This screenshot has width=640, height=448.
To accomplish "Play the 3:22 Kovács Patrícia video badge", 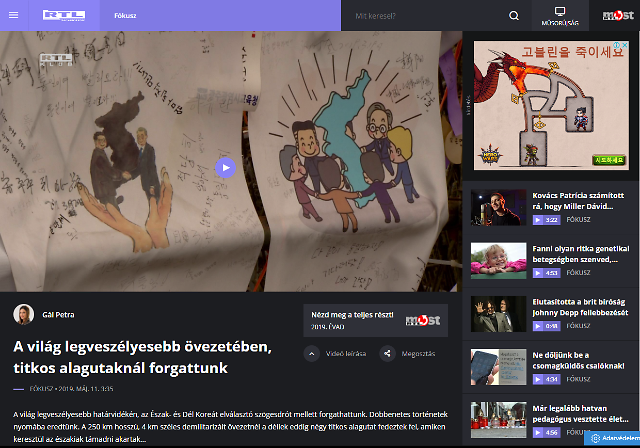I will (x=546, y=220).
